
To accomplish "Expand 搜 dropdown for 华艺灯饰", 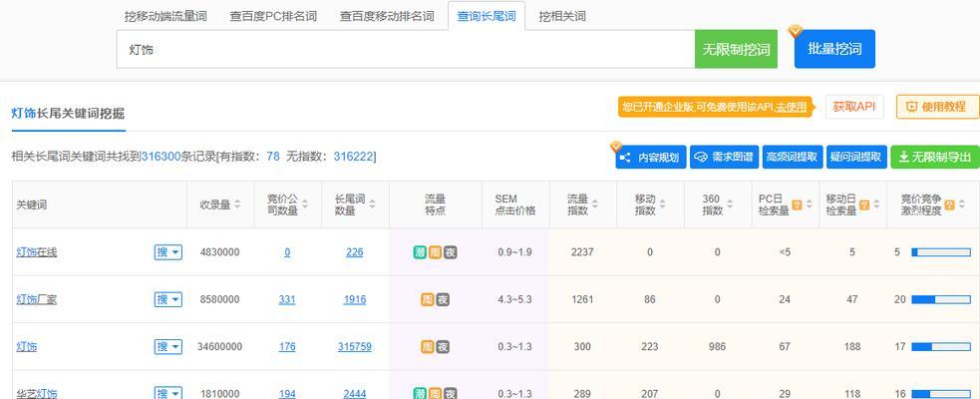I will 168,393.
